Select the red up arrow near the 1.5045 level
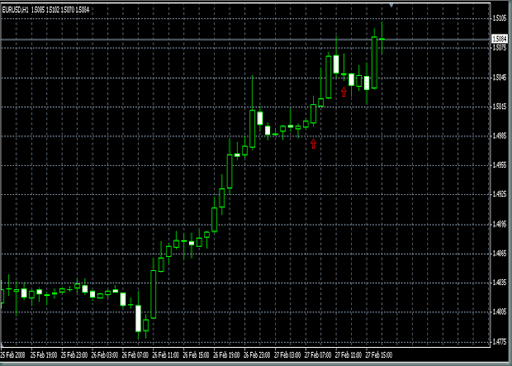The width and height of the screenshot is (512, 366). tap(344, 92)
